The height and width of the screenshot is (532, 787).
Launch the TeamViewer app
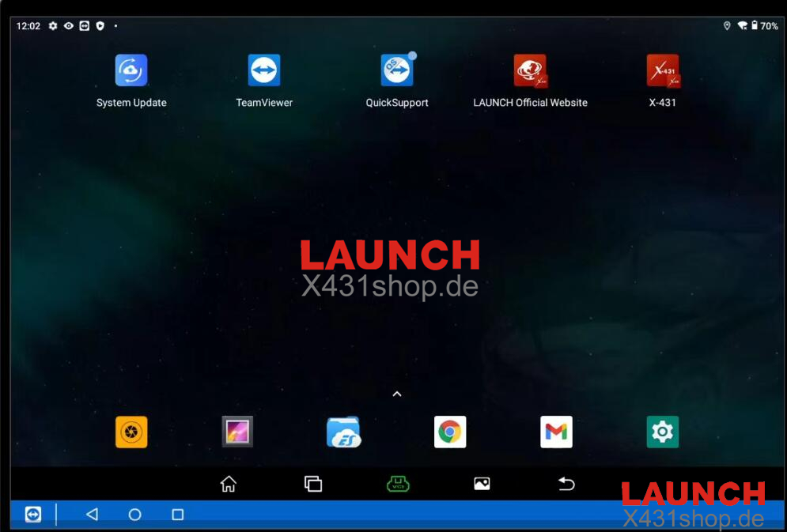264,71
